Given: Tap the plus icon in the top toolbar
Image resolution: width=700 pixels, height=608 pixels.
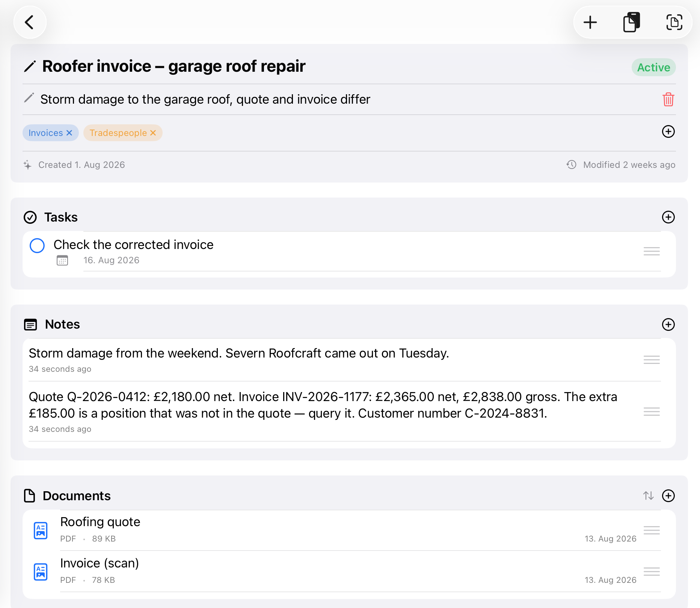Looking at the screenshot, I should pyautogui.click(x=590, y=22).
